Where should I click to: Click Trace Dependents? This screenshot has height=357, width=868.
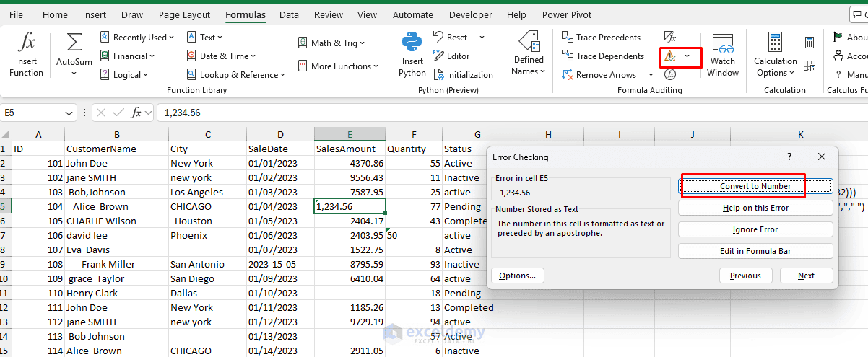(x=602, y=56)
